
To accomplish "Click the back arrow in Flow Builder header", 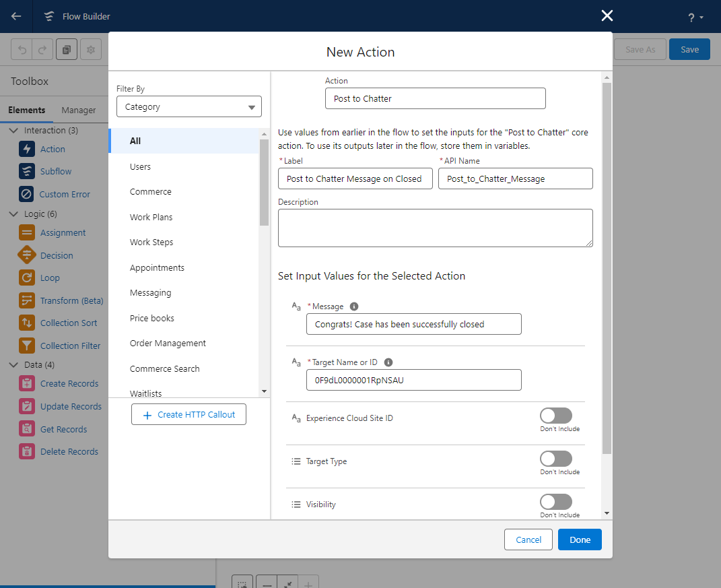I will pos(16,16).
